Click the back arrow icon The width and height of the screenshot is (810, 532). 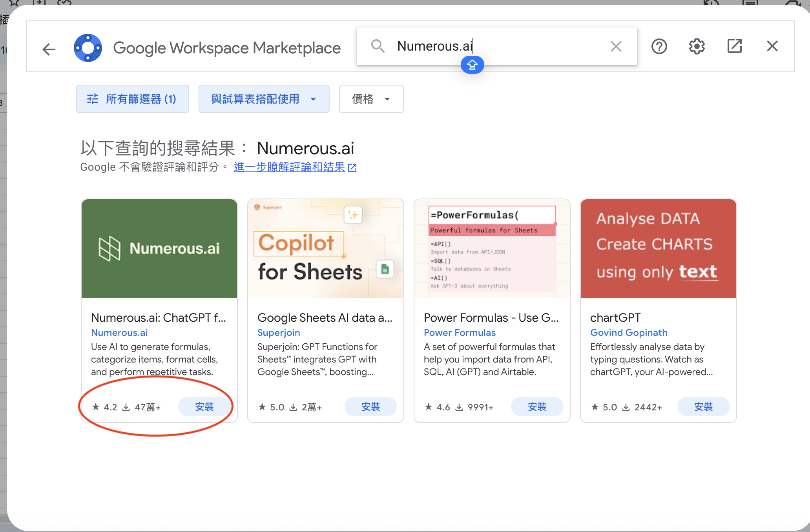(x=49, y=49)
